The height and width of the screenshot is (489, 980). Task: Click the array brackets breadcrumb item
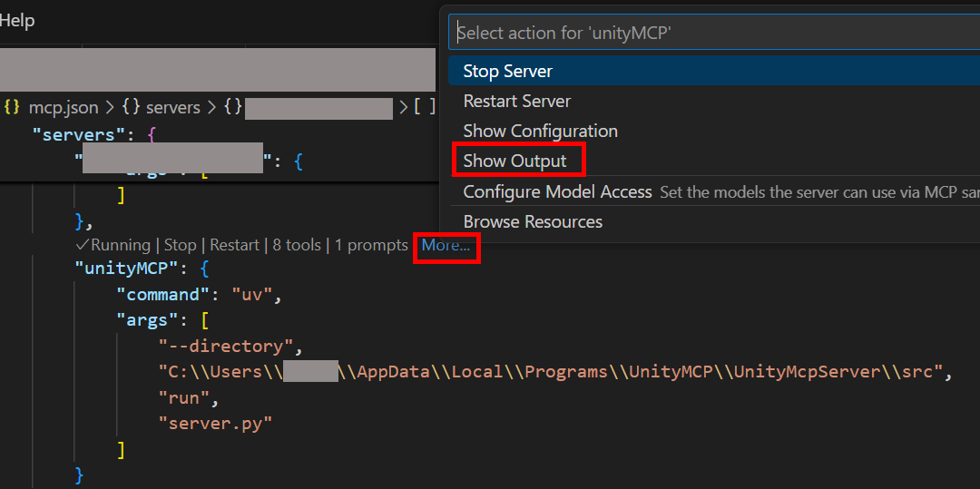point(425,107)
